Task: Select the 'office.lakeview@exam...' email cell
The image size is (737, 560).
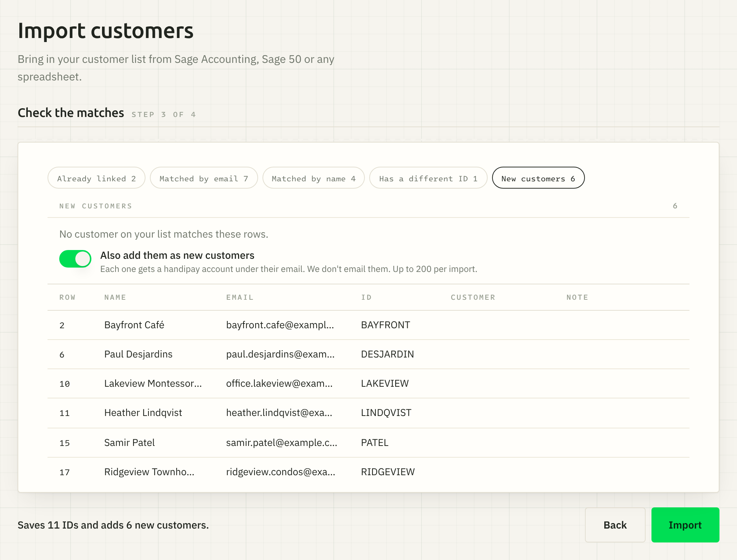Action: [279, 383]
